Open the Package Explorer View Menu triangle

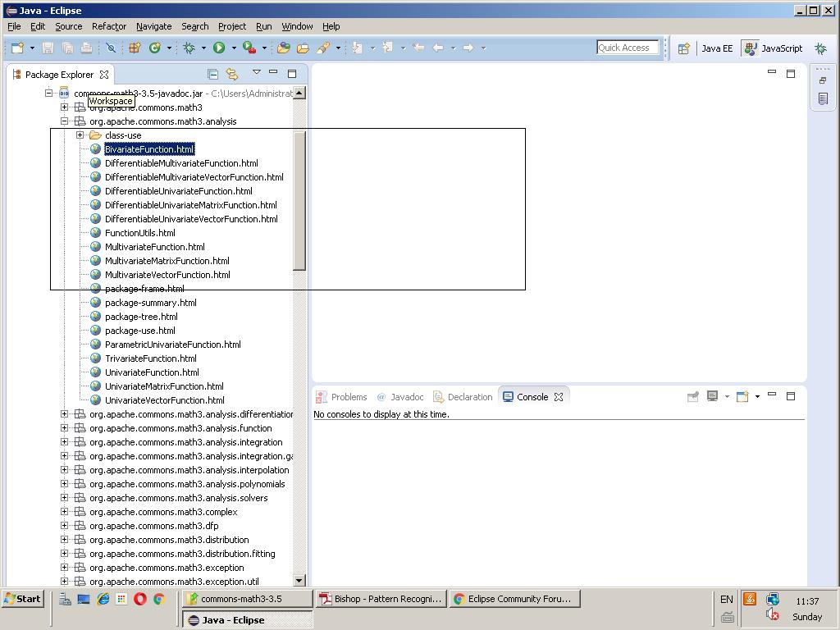[x=257, y=72]
